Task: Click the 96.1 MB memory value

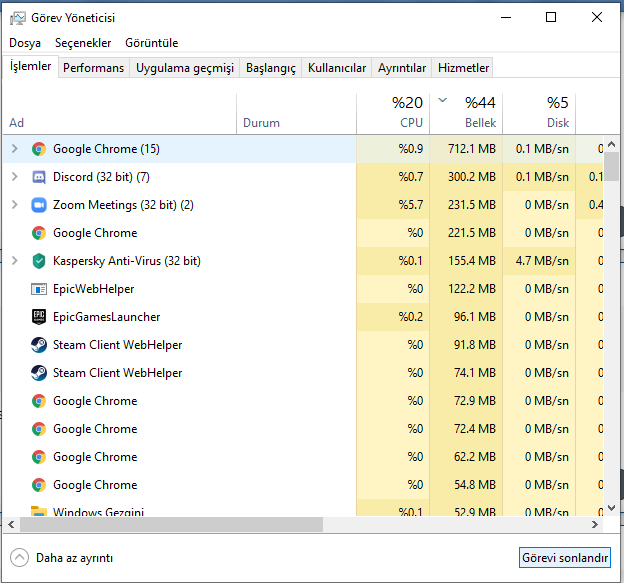Action: point(475,317)
